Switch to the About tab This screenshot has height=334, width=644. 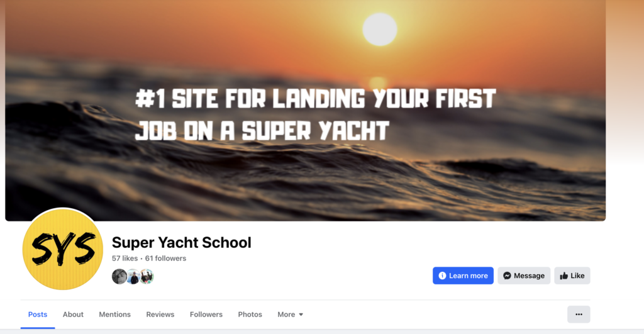[x=73, y=315]
